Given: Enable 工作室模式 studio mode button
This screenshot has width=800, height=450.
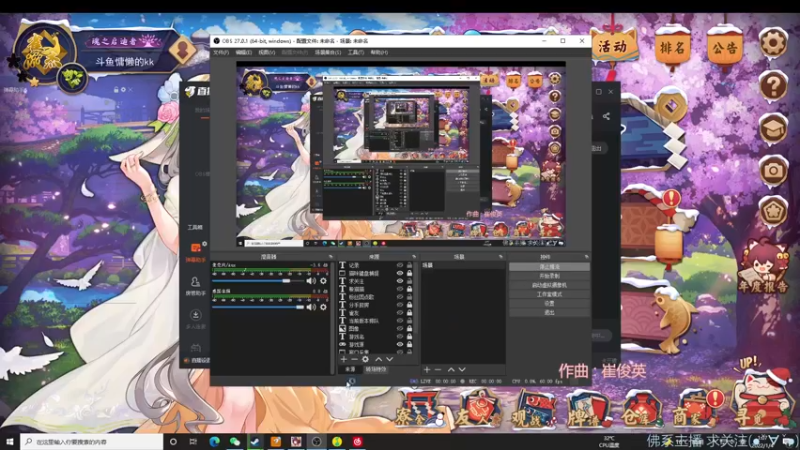Looking at the screenshot, I should pos(549,294).
